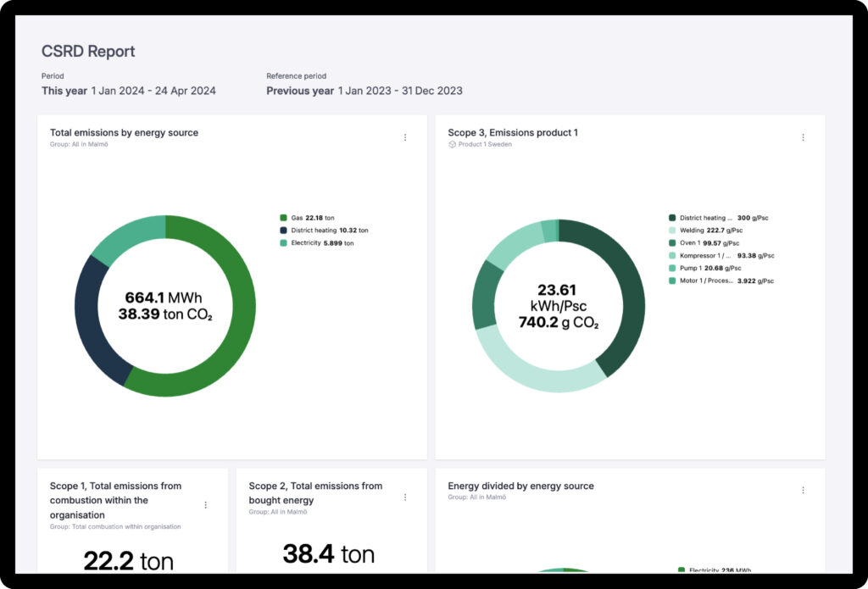Click the Kompressor 1 legend entry
The image size is (868, 589).
coord(721,256)
